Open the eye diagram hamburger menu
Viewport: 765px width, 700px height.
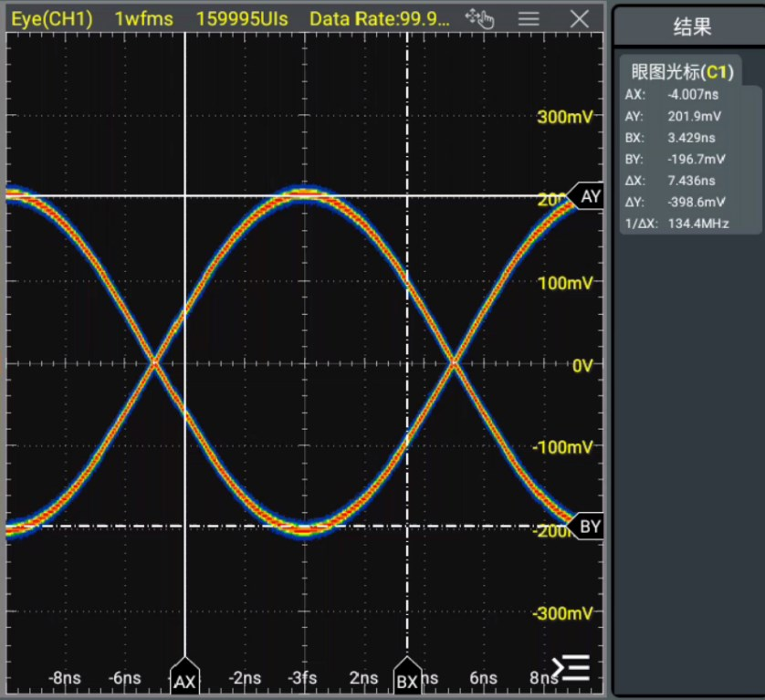tap(529, 19)
